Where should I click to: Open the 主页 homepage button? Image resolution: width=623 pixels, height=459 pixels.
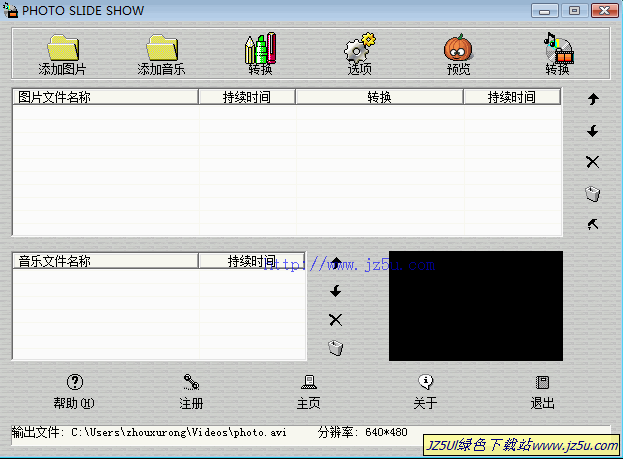click(308, 392)
